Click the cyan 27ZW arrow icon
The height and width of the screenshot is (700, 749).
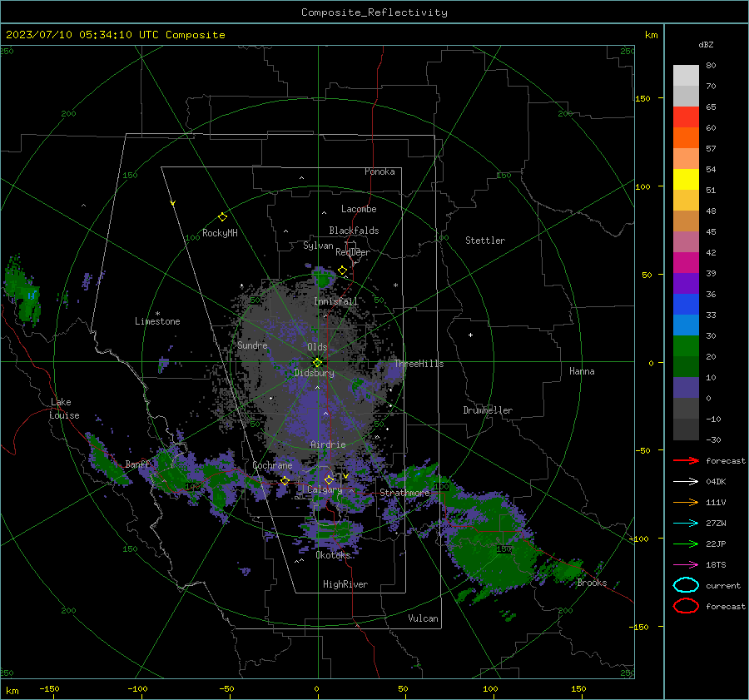point(686,523)
